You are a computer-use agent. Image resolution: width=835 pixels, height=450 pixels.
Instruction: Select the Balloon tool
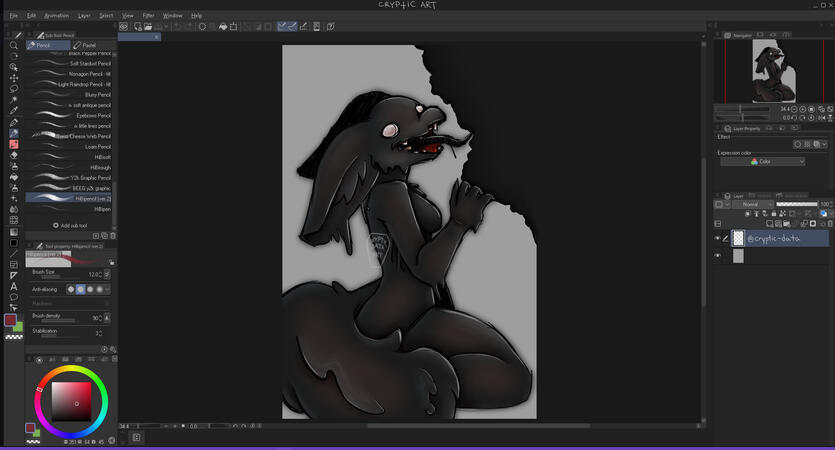pos(13,297)
